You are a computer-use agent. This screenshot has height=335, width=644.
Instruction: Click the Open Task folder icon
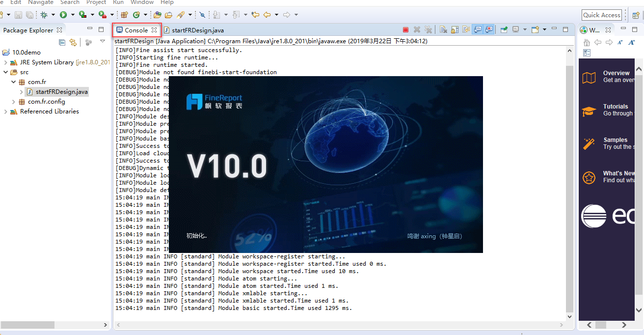pyautogui.click(x=169, y=15)
